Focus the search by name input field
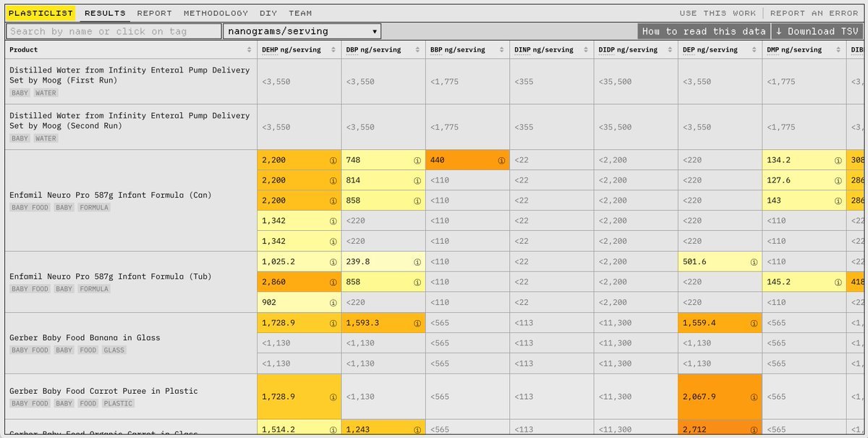This screenshot has height=438, width=868. (114, 31)
